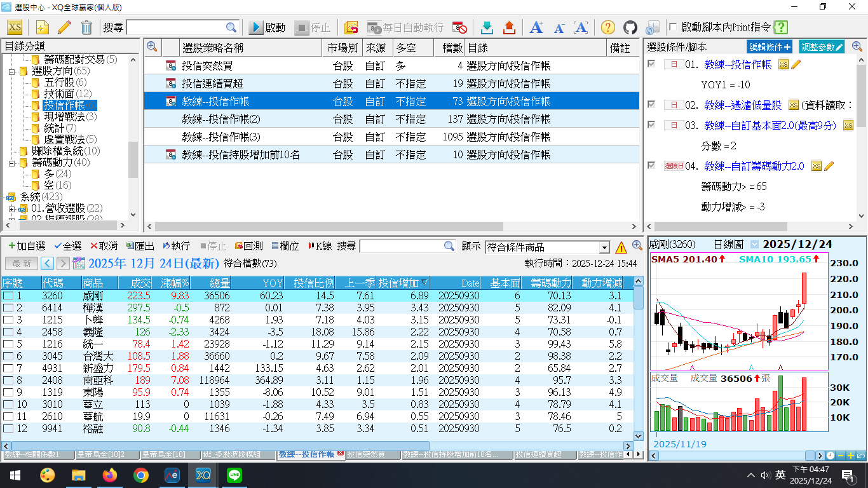Click the XS script editor icon
Image resolution: width=868 pixels, height=488 pixels.
[x=15, y=27]
